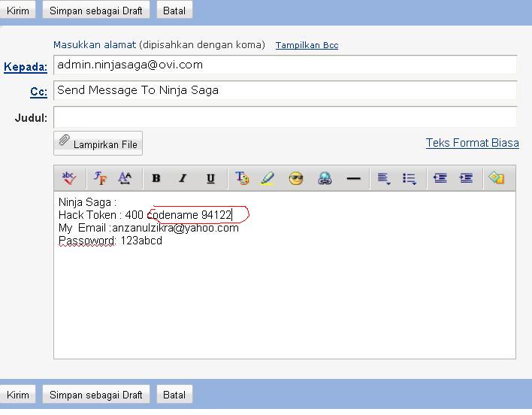Insert a horizontal line rule

[x=353, y=178]
